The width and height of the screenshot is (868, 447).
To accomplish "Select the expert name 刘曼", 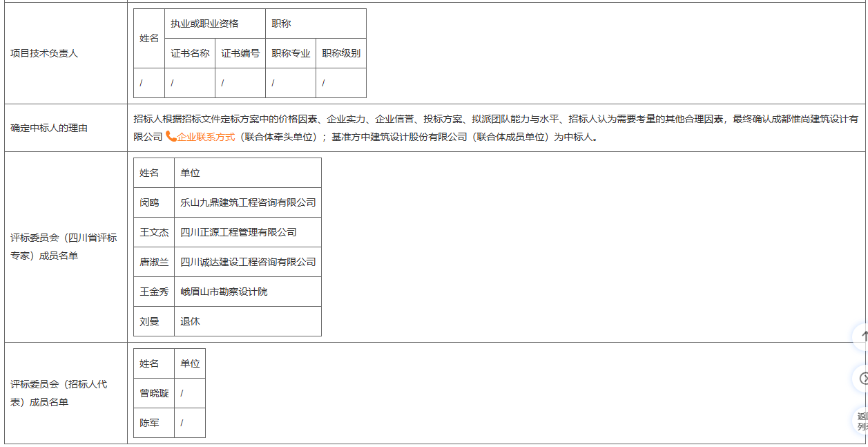I will (x=149, y=321).
